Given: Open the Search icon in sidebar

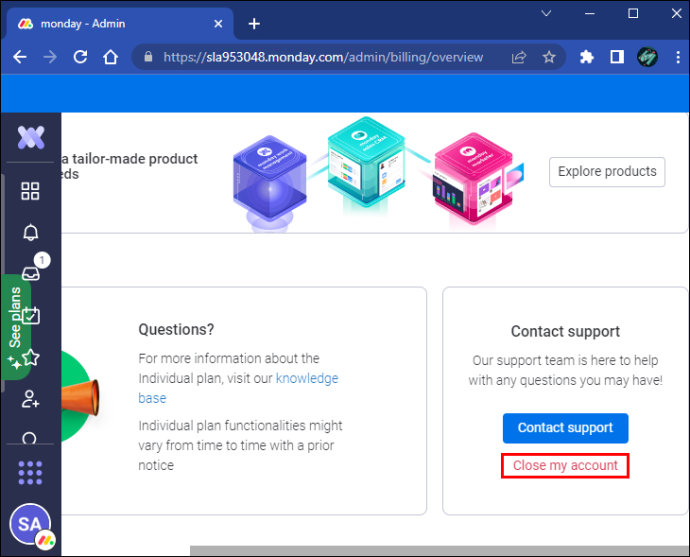Looking at the screenshot, I should tap(29, 437).
